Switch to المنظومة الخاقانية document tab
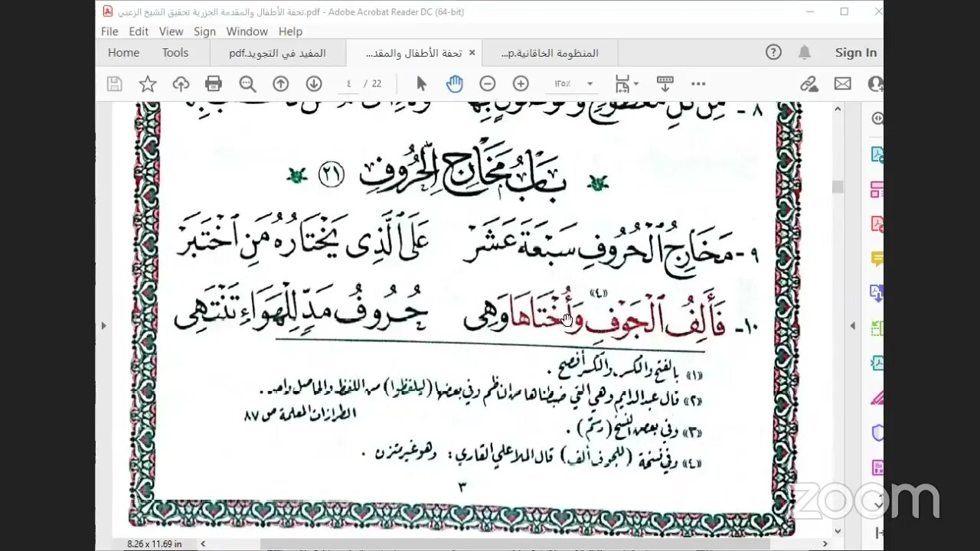 (x=550, y=53)
